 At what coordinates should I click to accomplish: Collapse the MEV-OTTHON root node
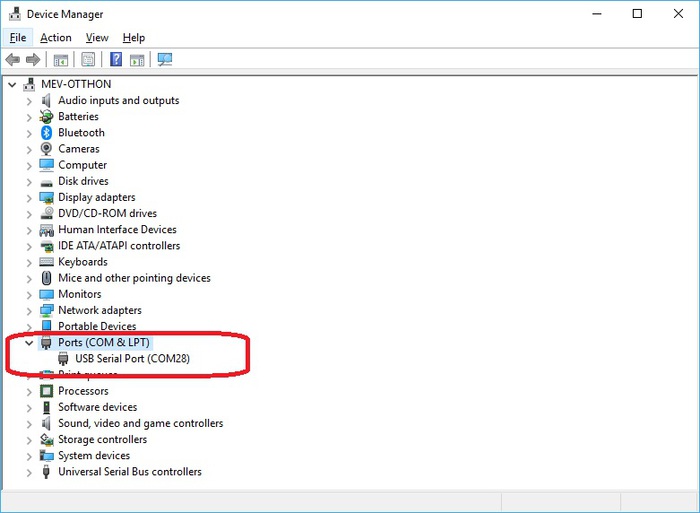pos(11,85)
